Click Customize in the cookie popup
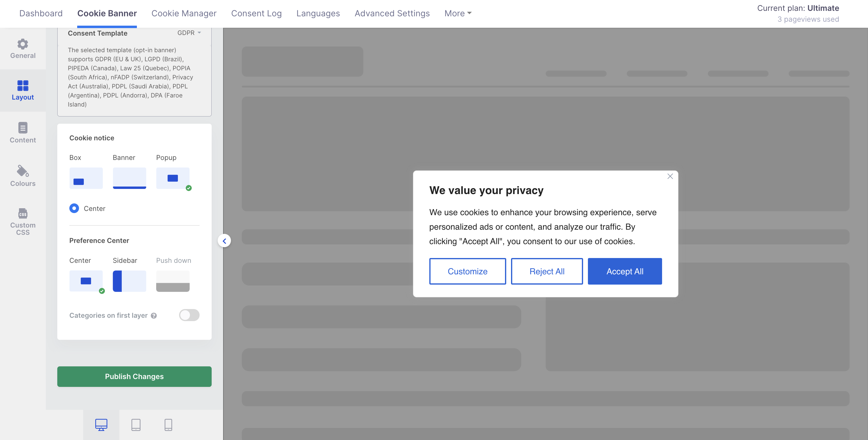Viewport: 868px width, 440px height. click(x=467, y=271)
